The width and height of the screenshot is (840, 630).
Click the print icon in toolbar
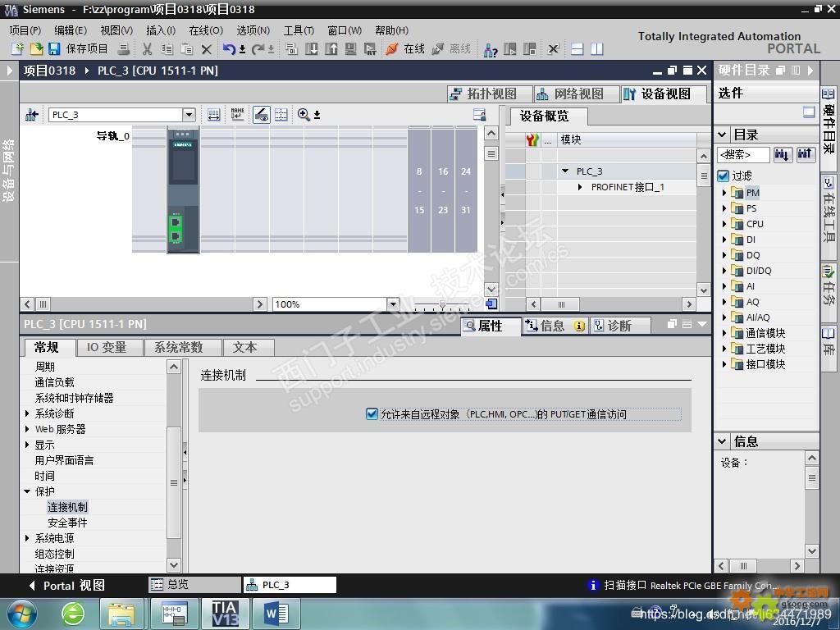point(123,49)
